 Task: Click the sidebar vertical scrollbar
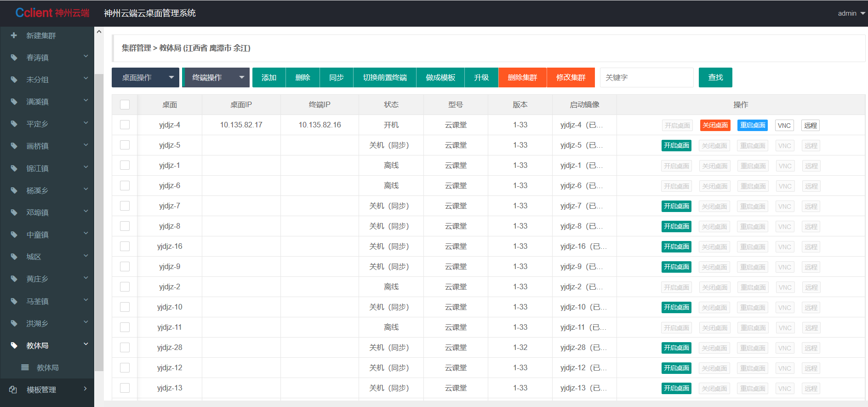pyautogui.click(x=99, y=221)
